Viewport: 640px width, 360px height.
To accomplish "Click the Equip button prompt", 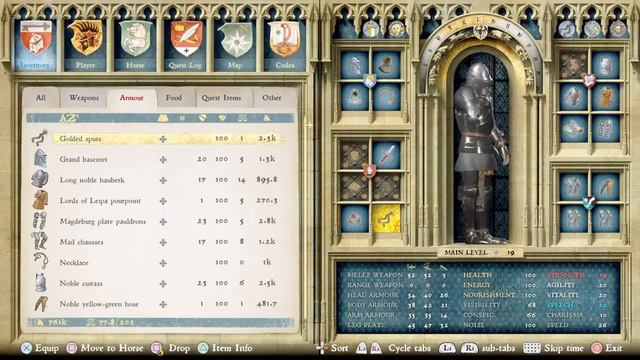I will (40, 348).
